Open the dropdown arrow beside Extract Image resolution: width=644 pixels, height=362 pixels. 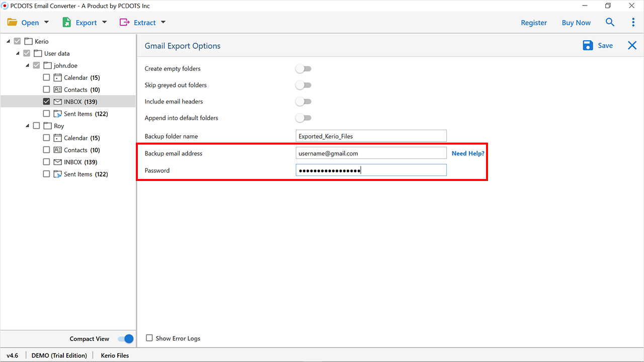tap(163, 22)
